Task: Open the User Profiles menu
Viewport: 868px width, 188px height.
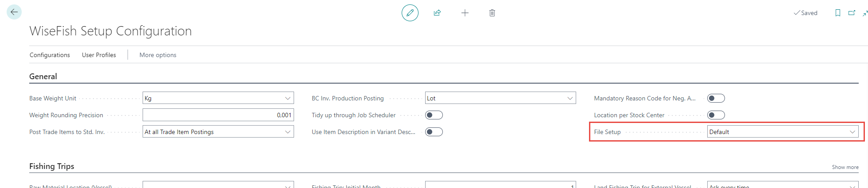Action: coord(99,55)
